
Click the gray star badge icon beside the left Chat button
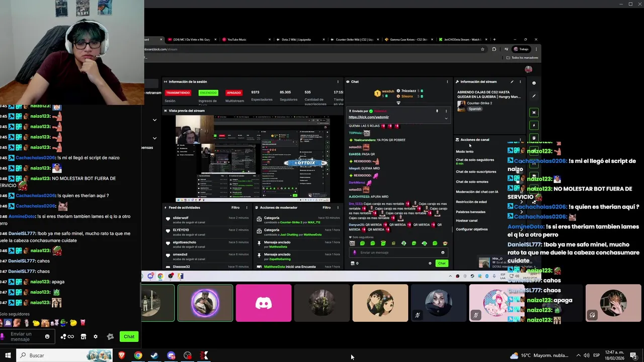[110, 336]
